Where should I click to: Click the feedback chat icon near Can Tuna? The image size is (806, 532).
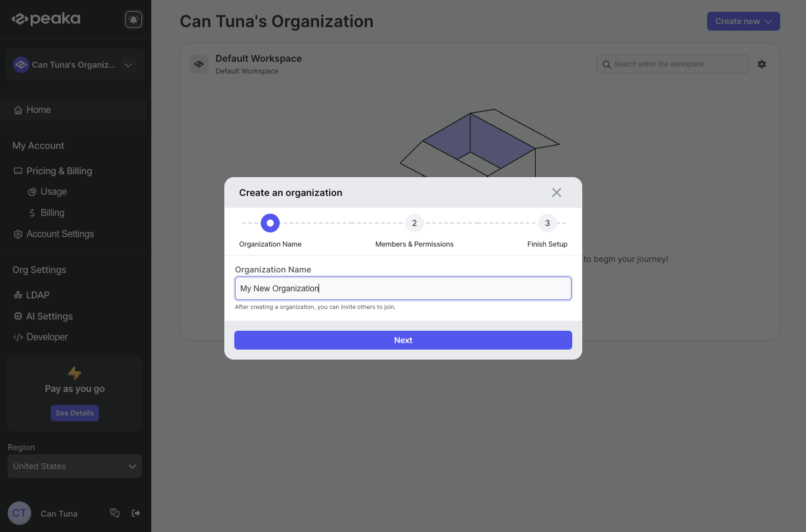[x=115, y=513]
